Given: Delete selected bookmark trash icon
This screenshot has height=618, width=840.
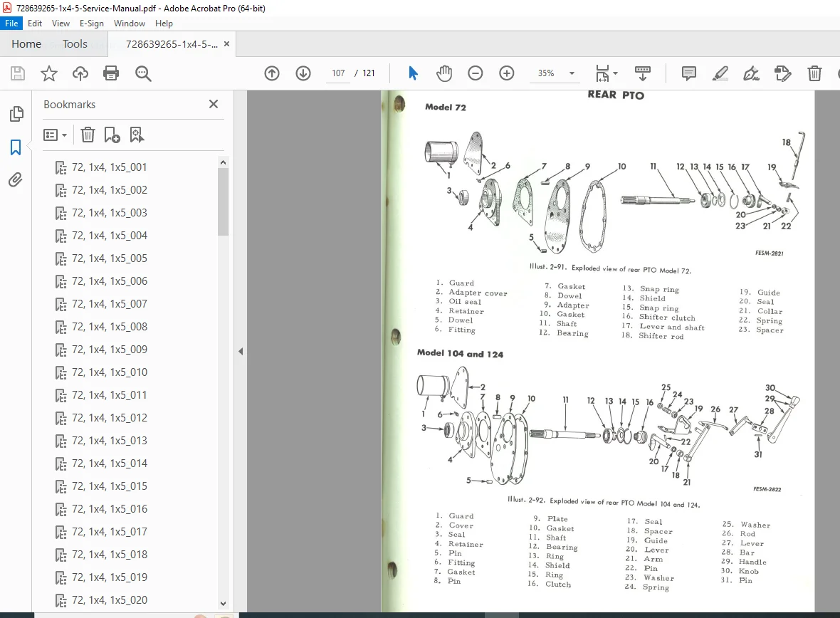Looking at the screenshot, I should [88, 135].
